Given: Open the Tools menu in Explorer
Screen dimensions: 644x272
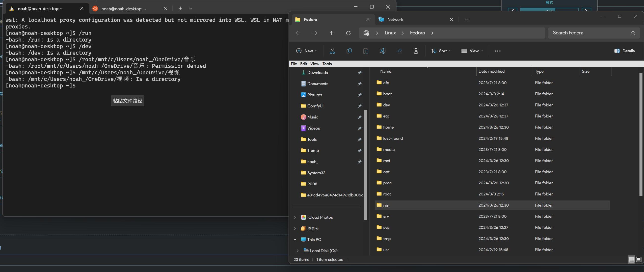Looking at the screenshot, I should (x=327, y=64).
